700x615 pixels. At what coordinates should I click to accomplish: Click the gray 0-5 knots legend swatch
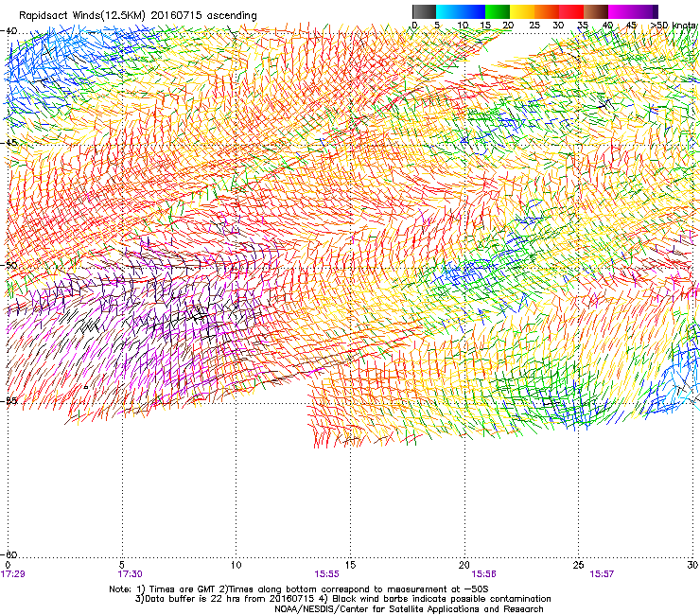[424, 11]
